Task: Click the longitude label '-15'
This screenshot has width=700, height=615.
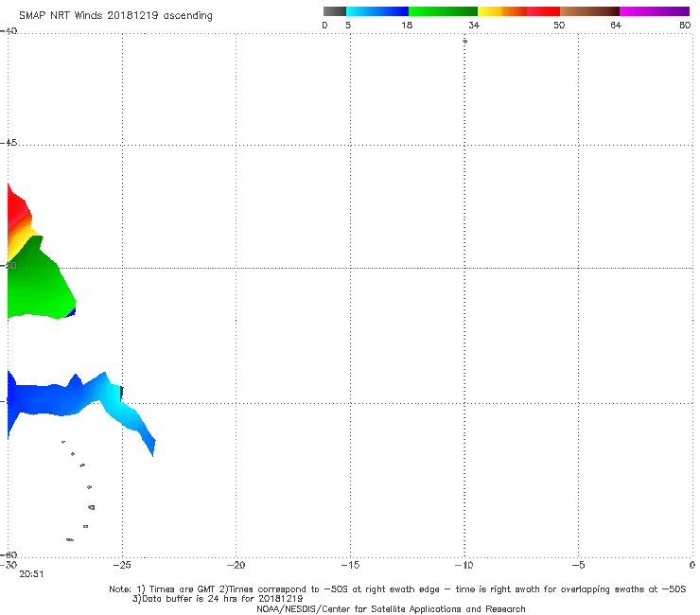Action: 350,565
